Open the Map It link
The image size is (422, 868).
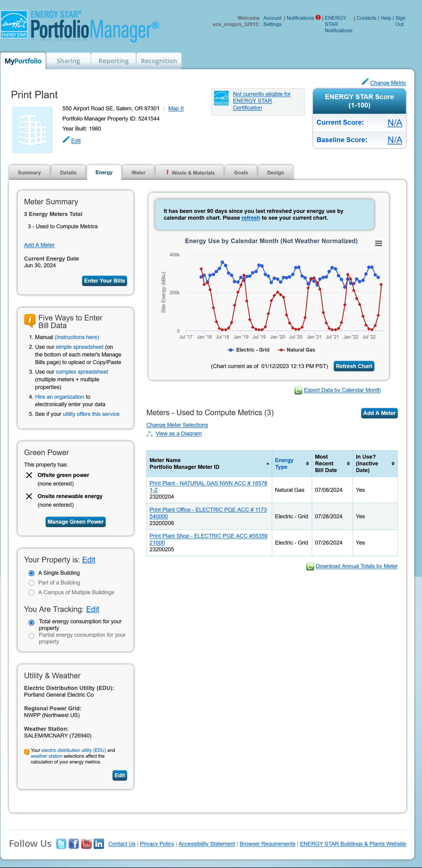176,108
